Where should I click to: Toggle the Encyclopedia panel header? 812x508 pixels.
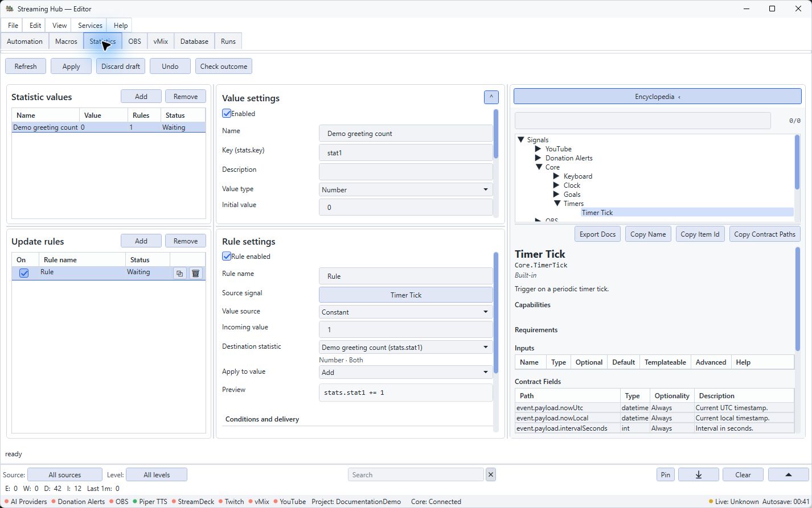pyautogui.click(x=658, y=96)
